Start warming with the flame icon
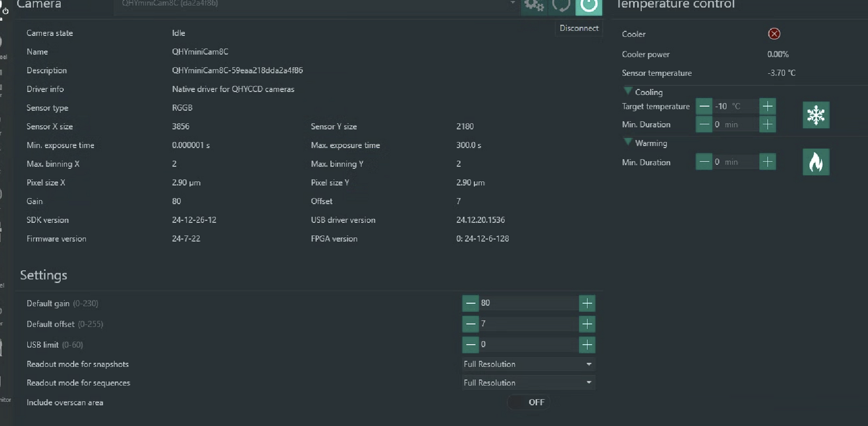 pyautogui.click(x=816, y=162)
